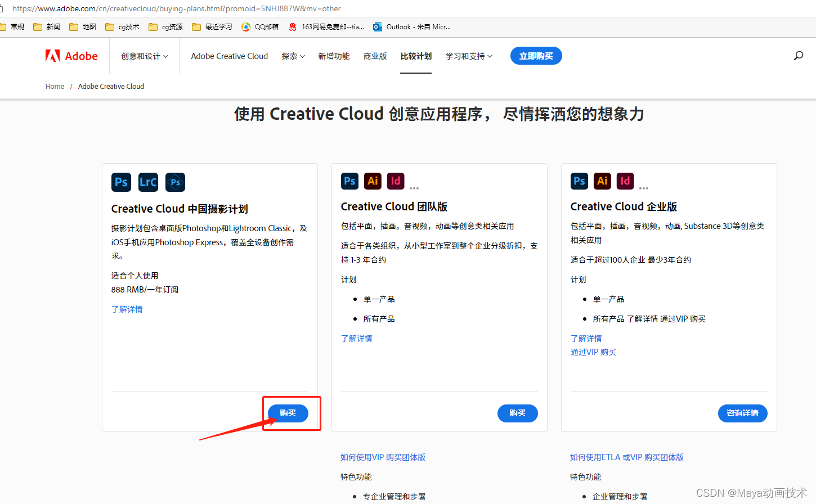Viewport: 816px width, 504px height.
Task: Click 购买 in the Team edition card
Action: coord(518,413)
